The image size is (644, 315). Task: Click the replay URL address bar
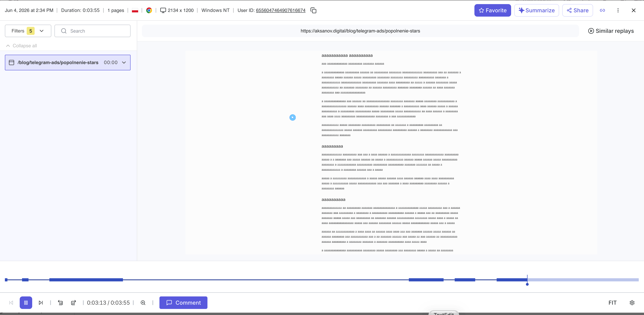(x=360, y=31)
